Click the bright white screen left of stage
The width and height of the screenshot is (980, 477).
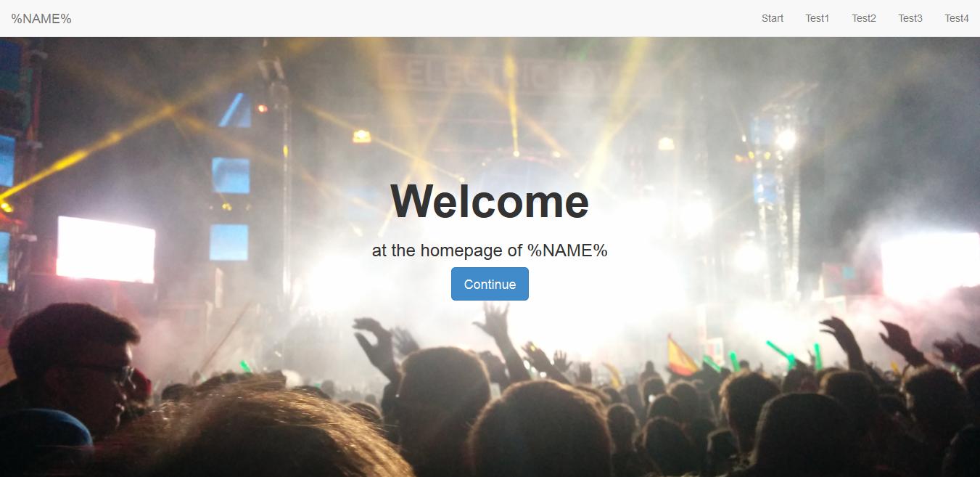point(106,249)
